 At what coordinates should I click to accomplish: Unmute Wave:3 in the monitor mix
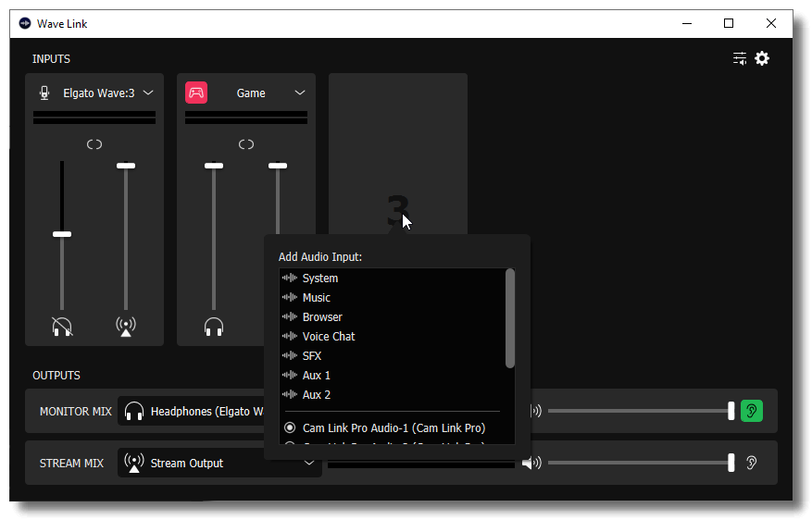62,326
